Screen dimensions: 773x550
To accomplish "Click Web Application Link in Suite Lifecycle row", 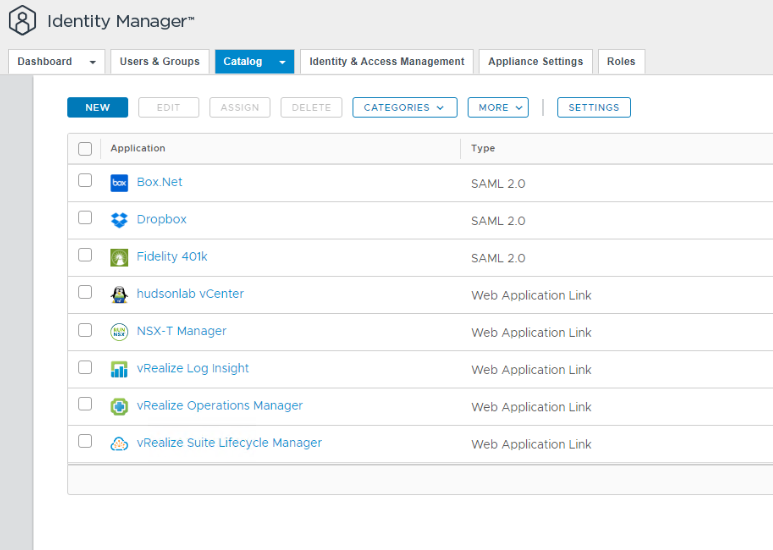I will pos(531,445).
